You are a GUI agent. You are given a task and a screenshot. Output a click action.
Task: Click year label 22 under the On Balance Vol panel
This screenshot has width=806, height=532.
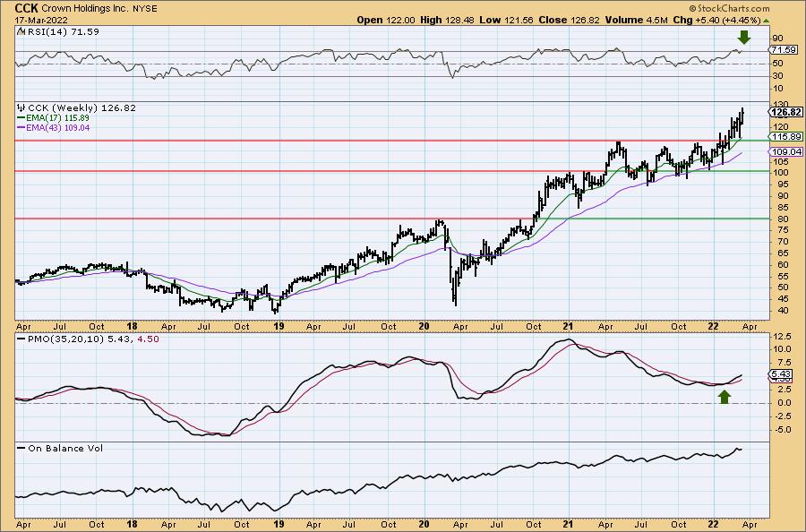point(714,524)
